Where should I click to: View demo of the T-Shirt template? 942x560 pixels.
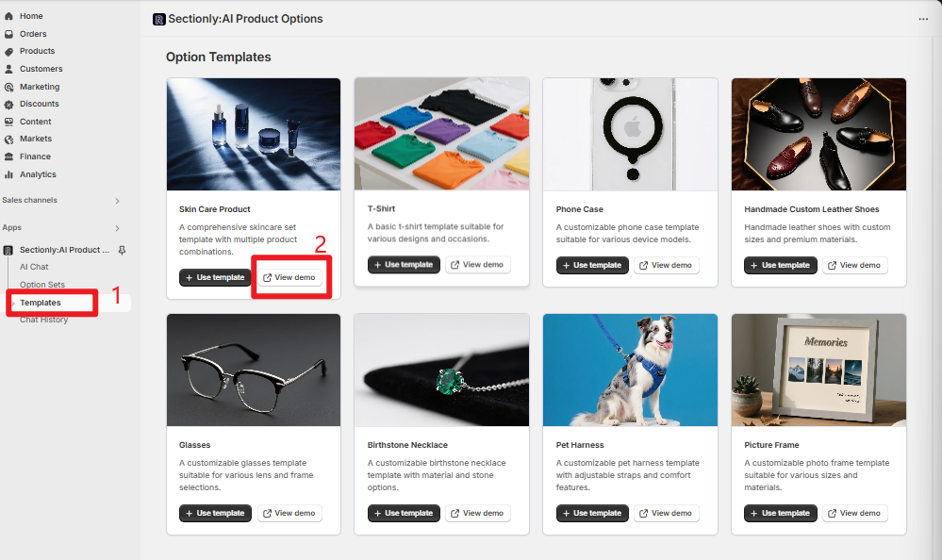(x=477, y=265)
